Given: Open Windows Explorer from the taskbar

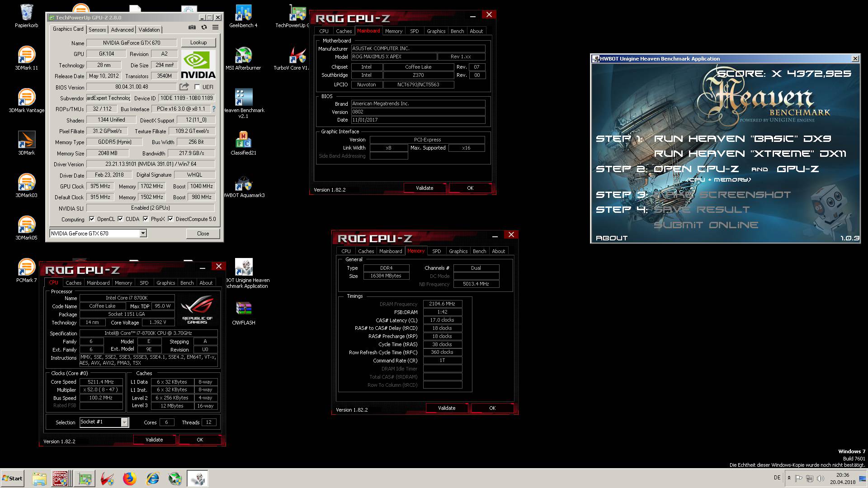Looking at the screenshot, I should [x=39, y=479].
